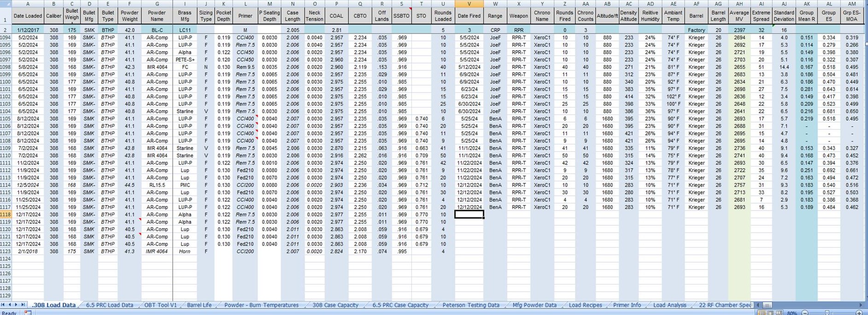
Task: Adjust the zoom slider handle
Action: 827,313
